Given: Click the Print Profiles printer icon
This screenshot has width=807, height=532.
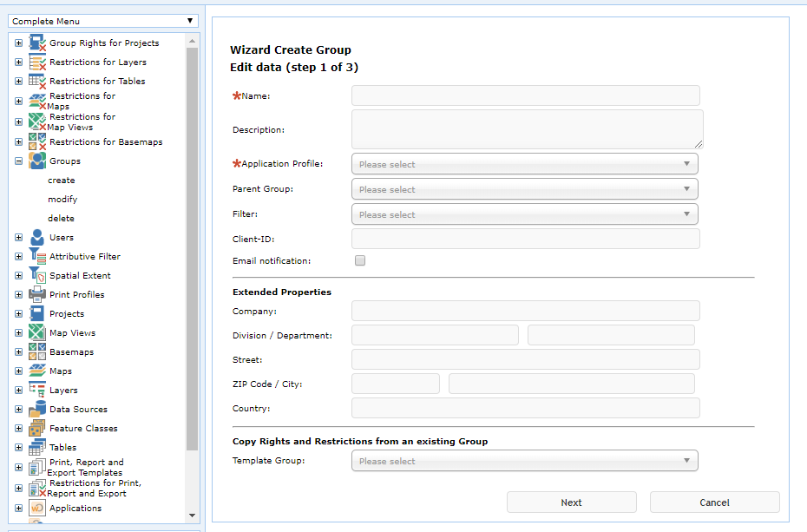Looking at the screenshot, I should [x=36, y=293].
